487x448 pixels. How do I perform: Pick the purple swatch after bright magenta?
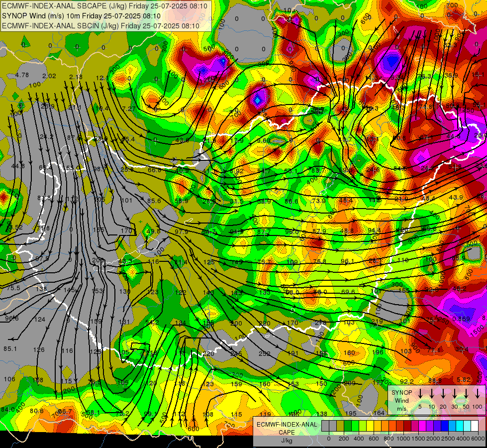click(x=430, y=426)
